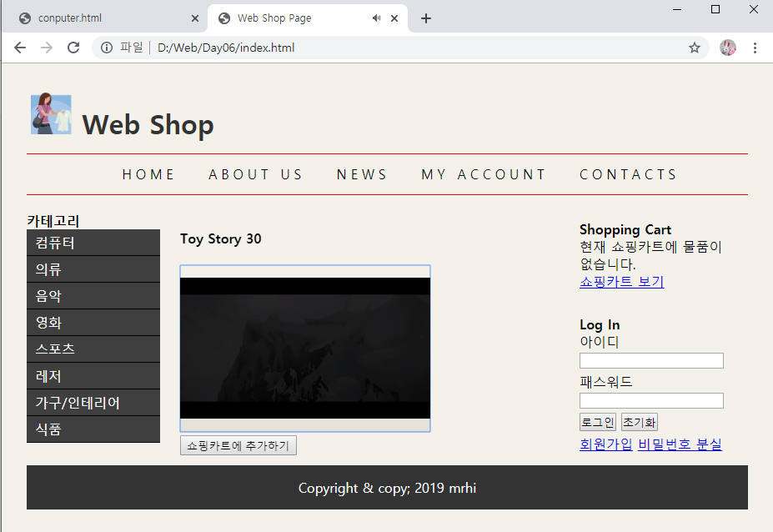Click the Web Shop heading text
The image size is (773, 532).
(148, 125)
